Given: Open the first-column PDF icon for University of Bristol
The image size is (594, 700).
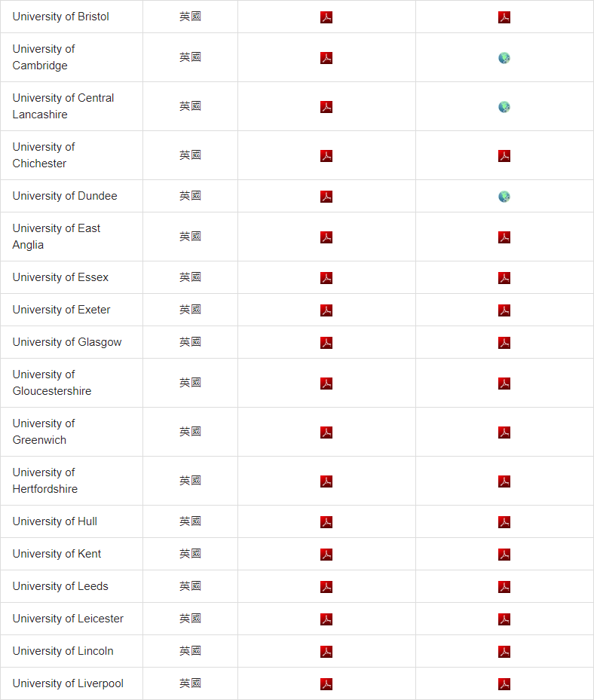Looking at the screenshot, I should (x=326, y=17).
